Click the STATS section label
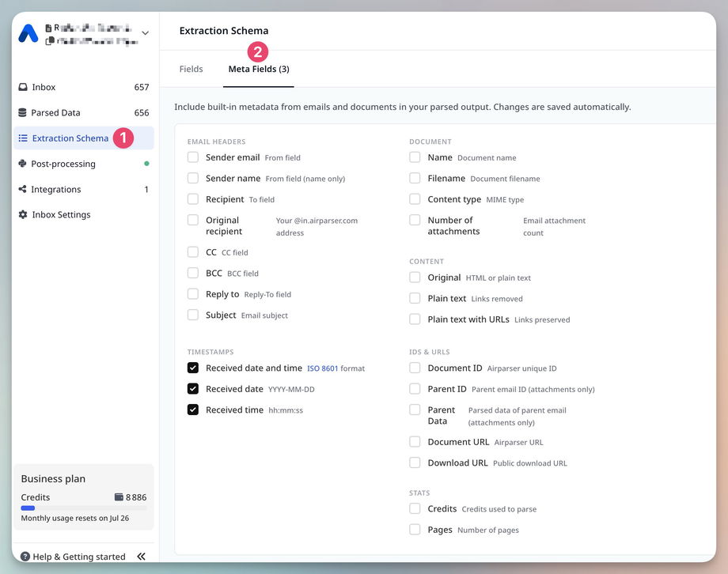The width and height of the screenshot is (728, 574). [419, 493]
